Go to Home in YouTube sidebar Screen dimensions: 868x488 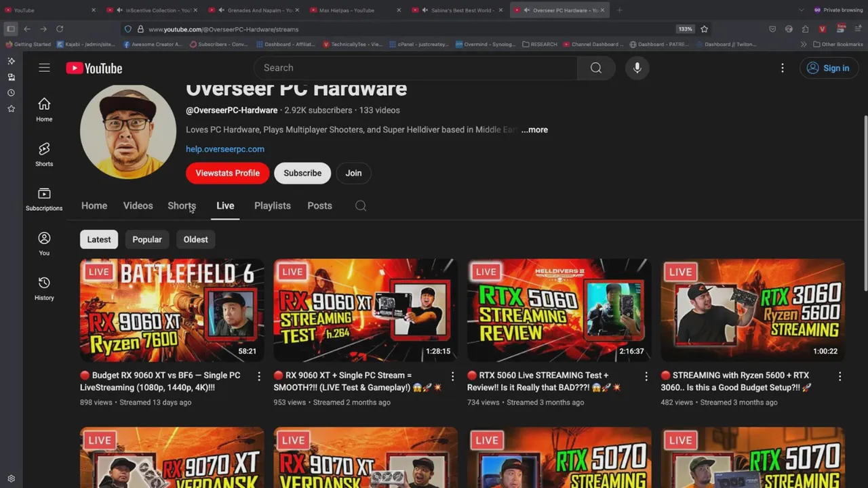(44, 110)
